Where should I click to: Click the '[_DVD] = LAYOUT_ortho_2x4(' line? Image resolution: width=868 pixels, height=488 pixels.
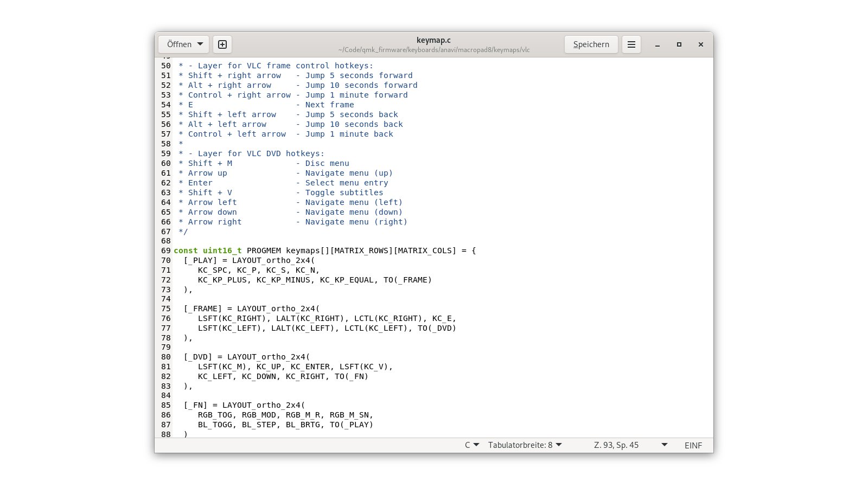[x=247, y=357]
